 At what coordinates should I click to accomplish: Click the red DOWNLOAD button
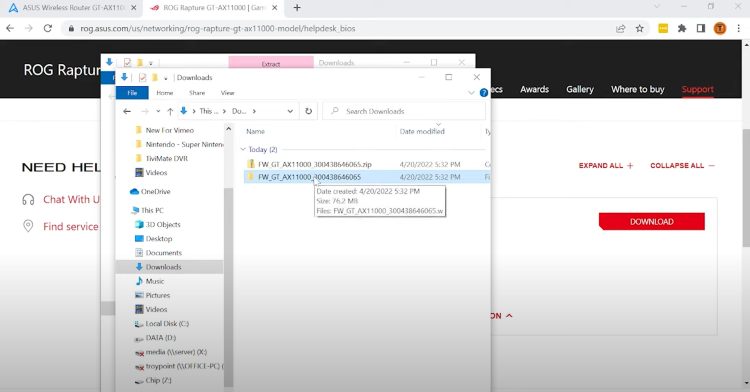click(651, 222)
